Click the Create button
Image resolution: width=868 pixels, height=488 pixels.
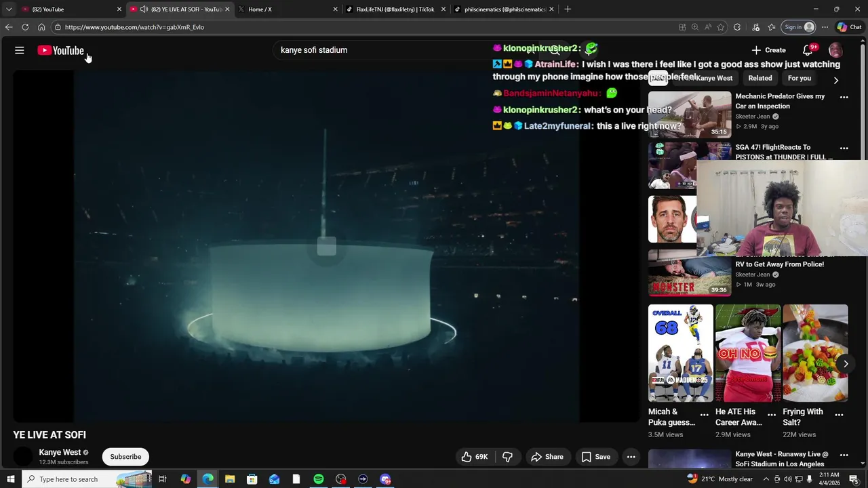click(x=768, y=50)
